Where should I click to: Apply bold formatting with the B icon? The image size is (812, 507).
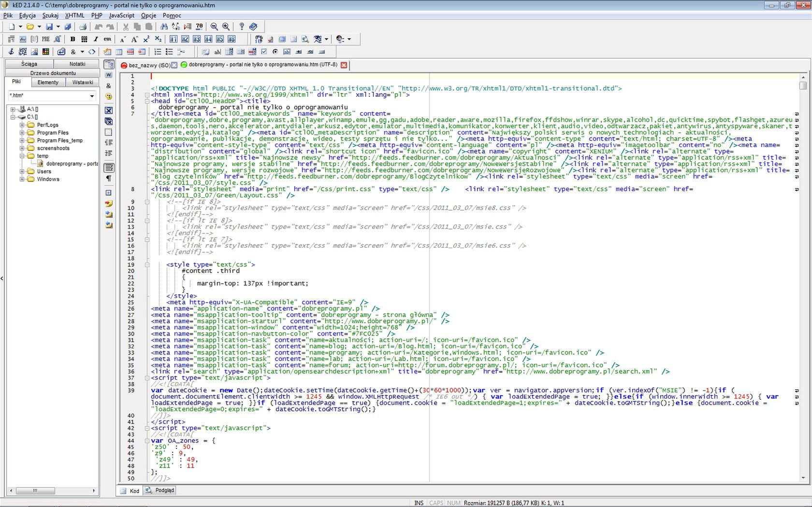tap(72, 39)
